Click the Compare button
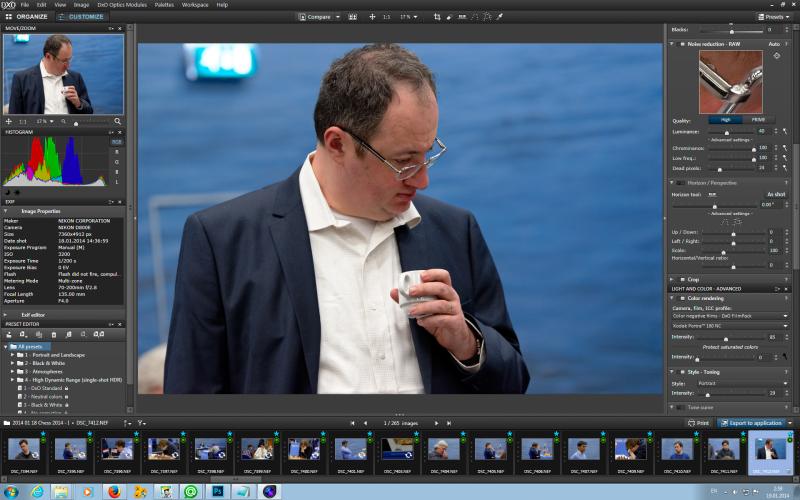This screenshot has width=800, height=500. (x=315, y=17)
